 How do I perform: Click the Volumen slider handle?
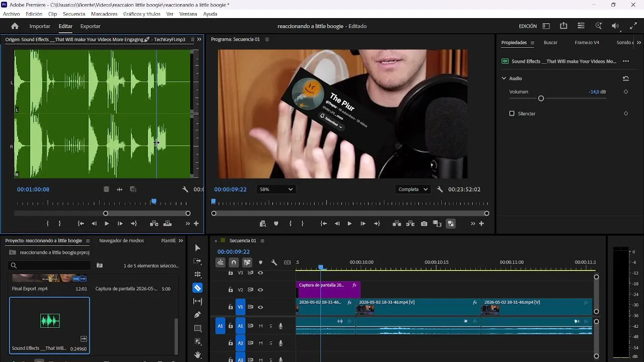541,99
